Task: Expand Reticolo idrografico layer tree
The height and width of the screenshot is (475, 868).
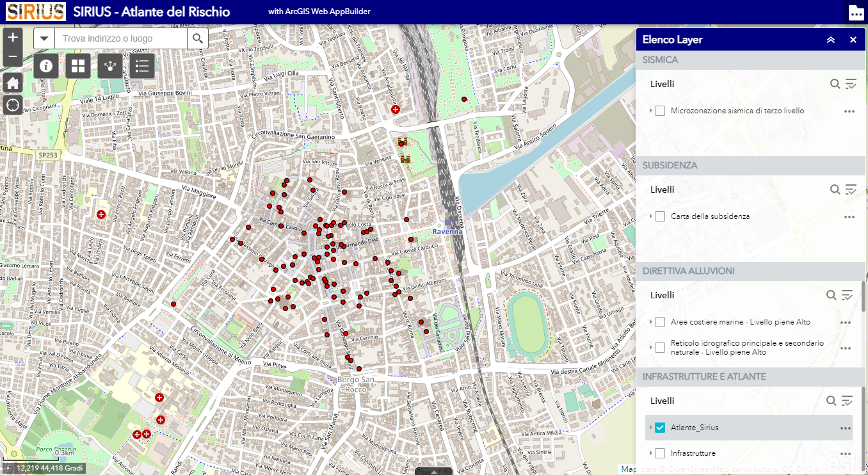Action: coord(650,348)
